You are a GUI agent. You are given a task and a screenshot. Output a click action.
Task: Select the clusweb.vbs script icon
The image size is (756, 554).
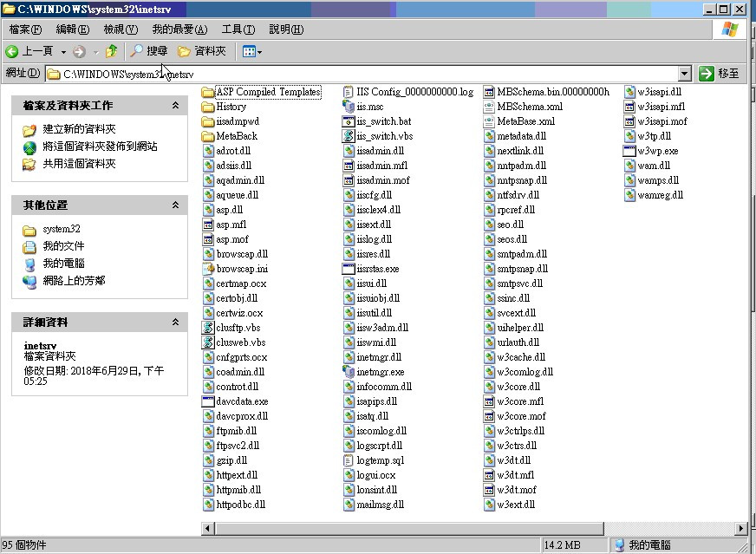click(208, 342)
